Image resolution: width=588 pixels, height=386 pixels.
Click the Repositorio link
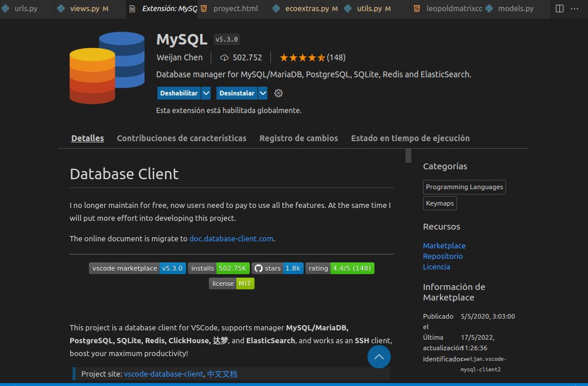(x=442, y=256)
